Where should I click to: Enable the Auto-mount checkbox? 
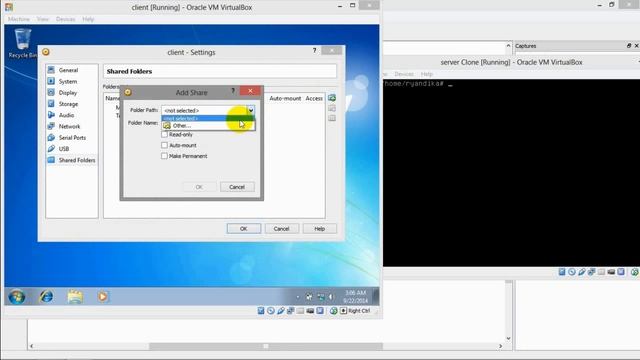(164, 145)
